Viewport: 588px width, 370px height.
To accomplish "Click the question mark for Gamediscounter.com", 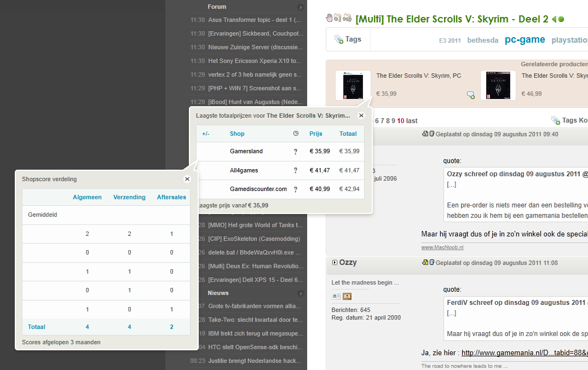I will (296, 189).
